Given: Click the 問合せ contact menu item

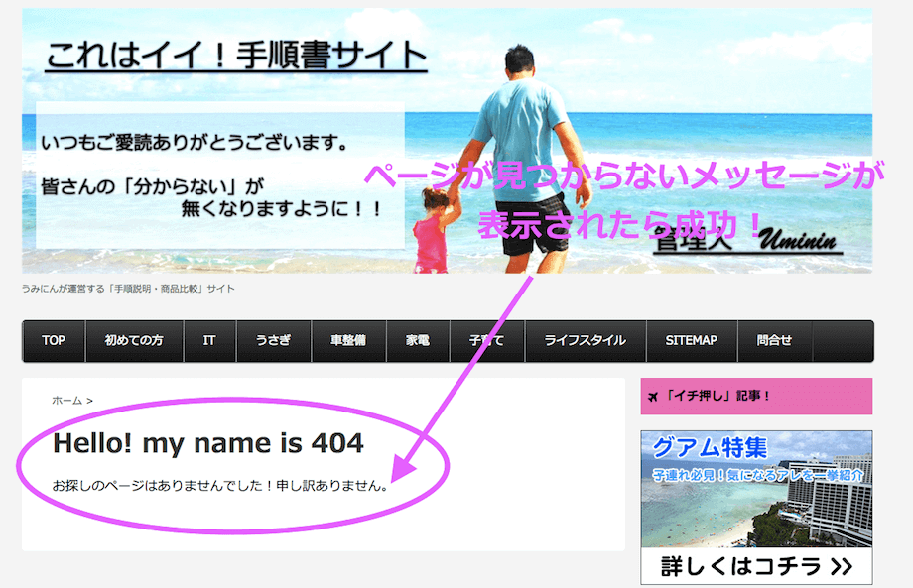Looking at the screenshot, I should tap(774, 341).
